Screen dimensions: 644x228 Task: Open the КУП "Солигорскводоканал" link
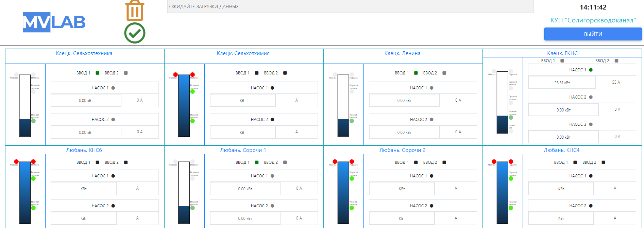[593, 20]
